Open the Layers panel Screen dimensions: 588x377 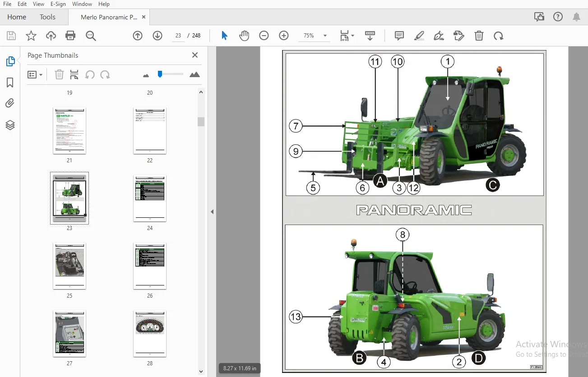click(10, 125)
